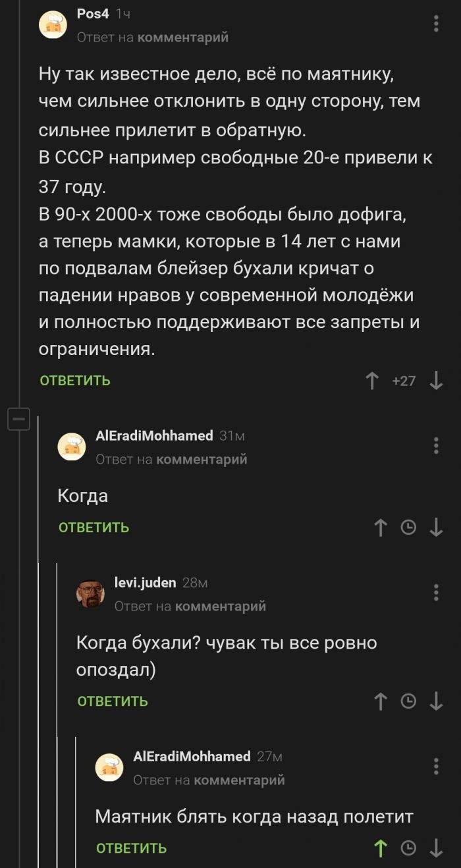The image size is (461, 868).
Task: Click ОТВЕТИТЬ under levi.juden's comment
Action: (113, 701)
